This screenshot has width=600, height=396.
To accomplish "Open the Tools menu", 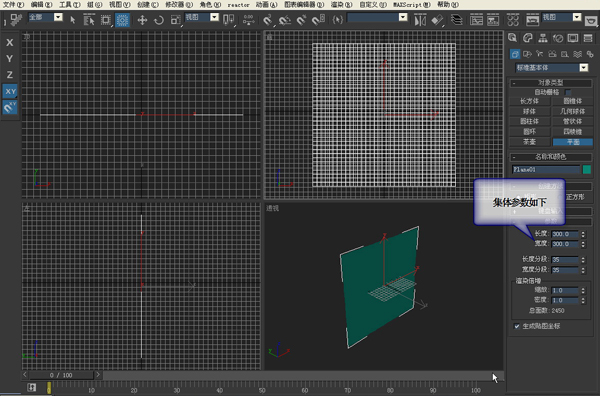I will point(70,5).
